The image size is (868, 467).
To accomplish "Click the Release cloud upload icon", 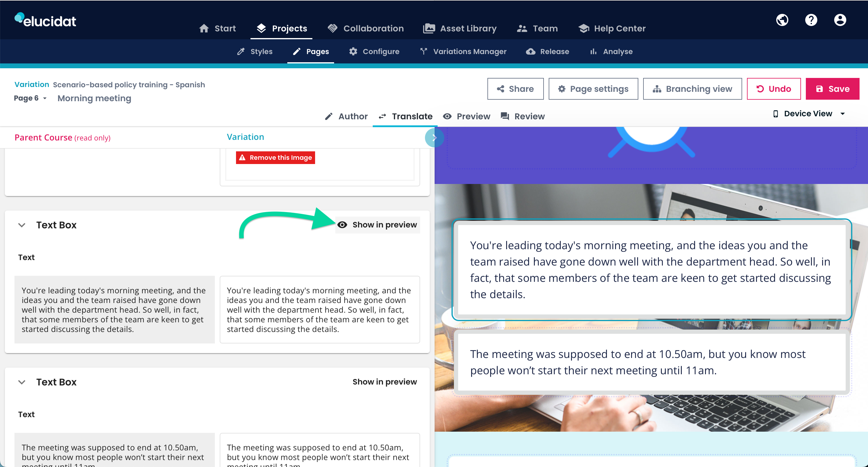I will pos(530,52).
